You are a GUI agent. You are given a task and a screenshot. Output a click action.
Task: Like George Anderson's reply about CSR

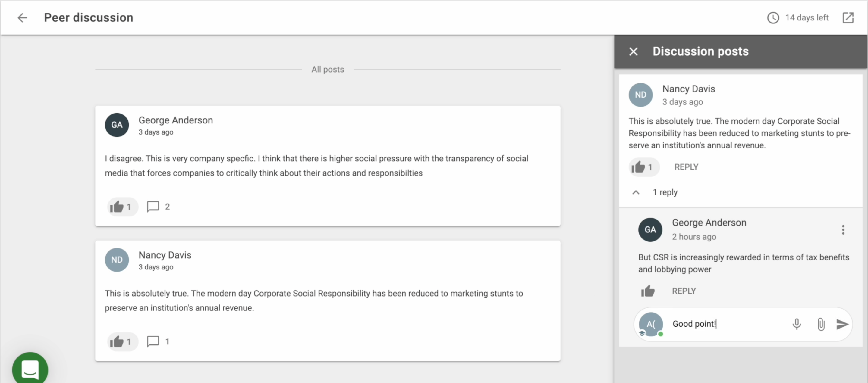(x=648, y=291)
